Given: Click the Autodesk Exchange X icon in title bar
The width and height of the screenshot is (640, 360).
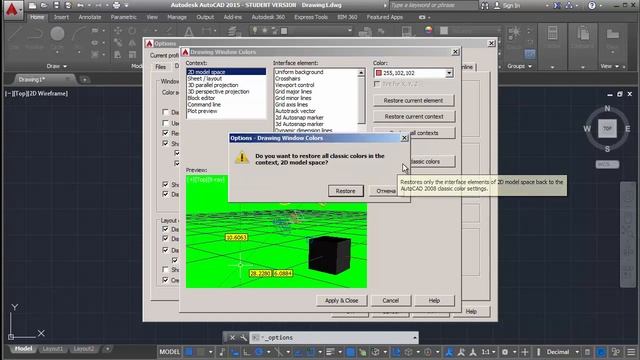Looking at the screenshot, I should pos(557,6).
